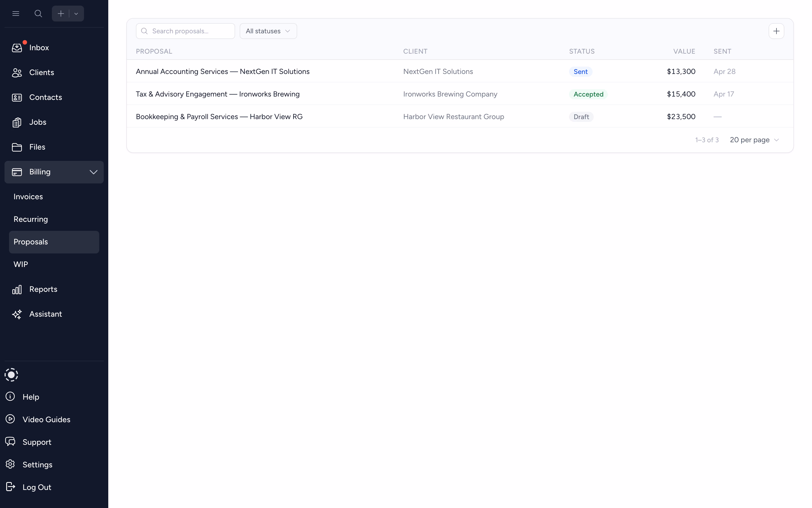Click the SENT column header
This screenshot has width=812, height=508.
(722, 51)
